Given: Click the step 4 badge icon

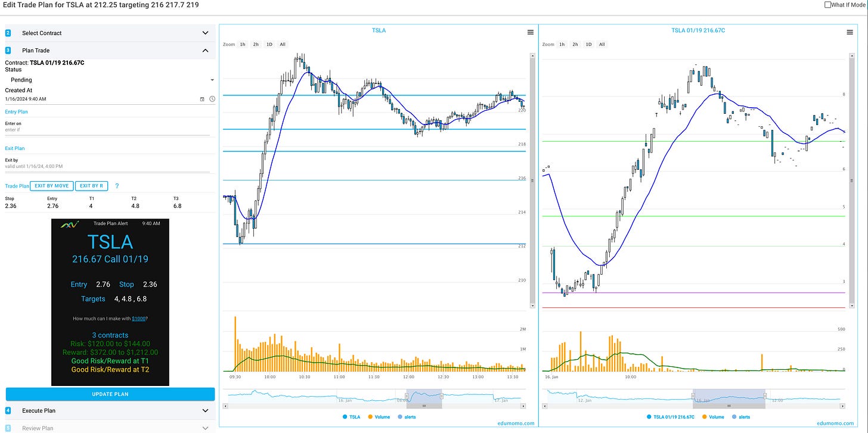Looking at the screenshot, I should (x=8, y=410).
